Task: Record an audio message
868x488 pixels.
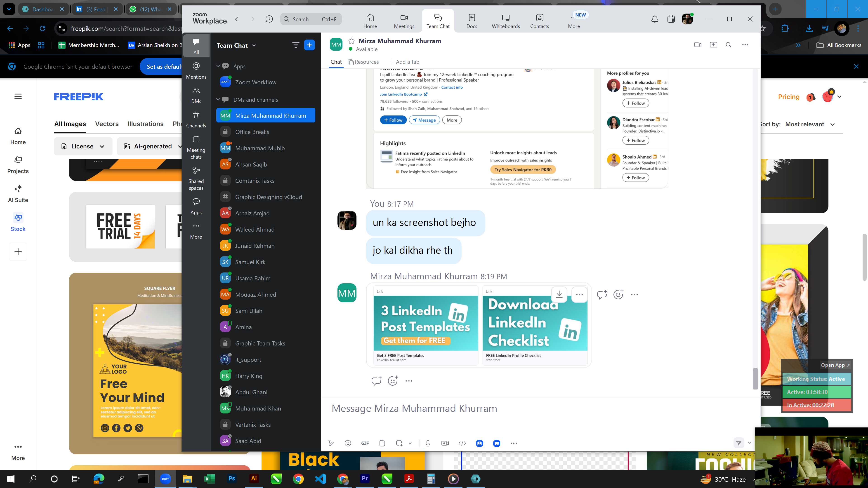Action: 428,443
